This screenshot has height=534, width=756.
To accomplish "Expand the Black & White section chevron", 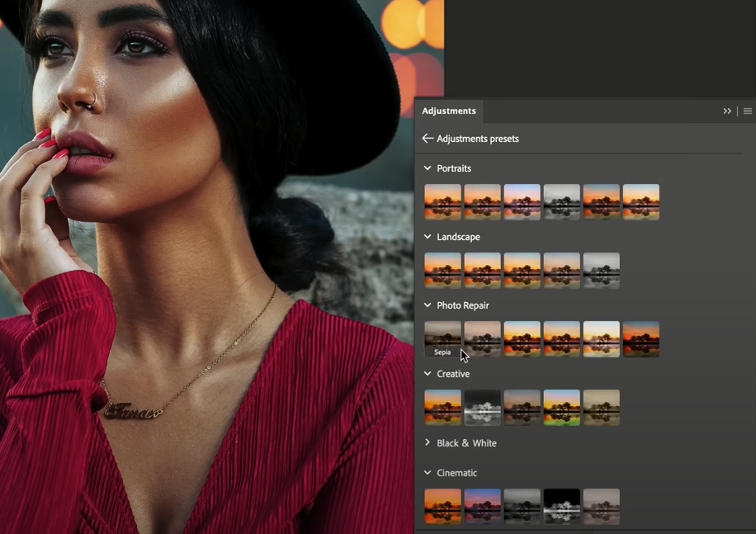I will coord(428,442).
